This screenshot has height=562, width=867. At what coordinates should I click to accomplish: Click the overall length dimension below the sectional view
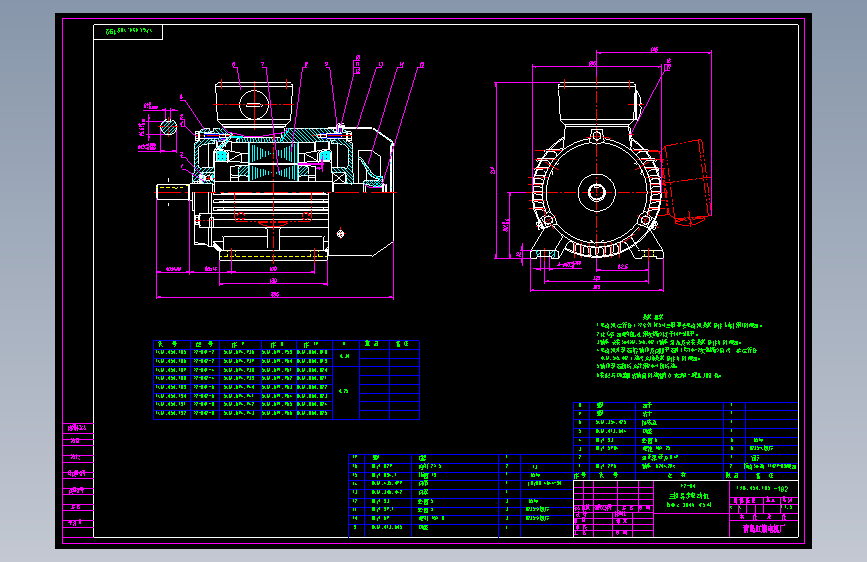[275, 295]
